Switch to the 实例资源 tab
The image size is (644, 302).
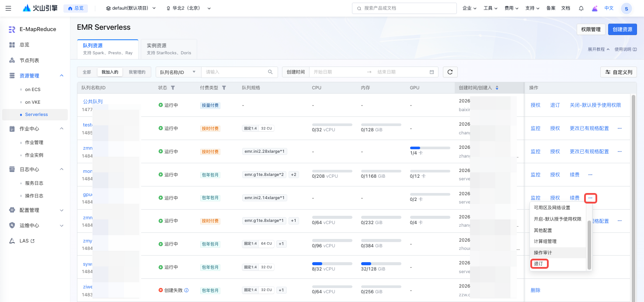(168, 49)
